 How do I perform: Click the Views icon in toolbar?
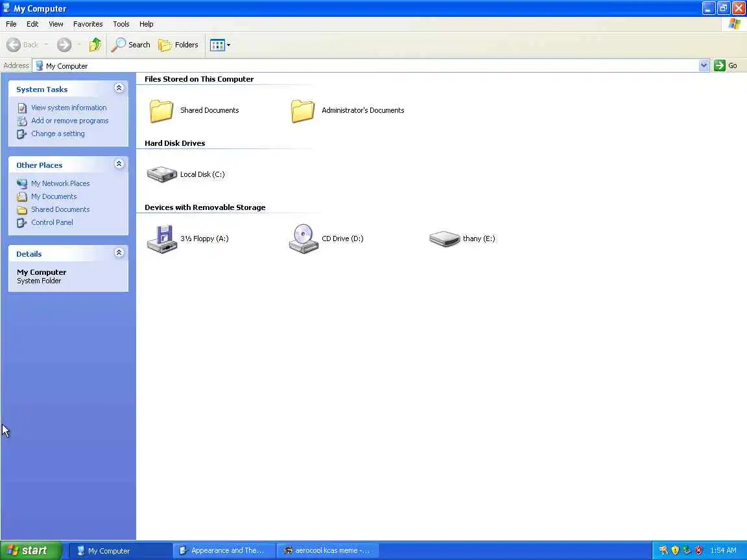[217, 45]
